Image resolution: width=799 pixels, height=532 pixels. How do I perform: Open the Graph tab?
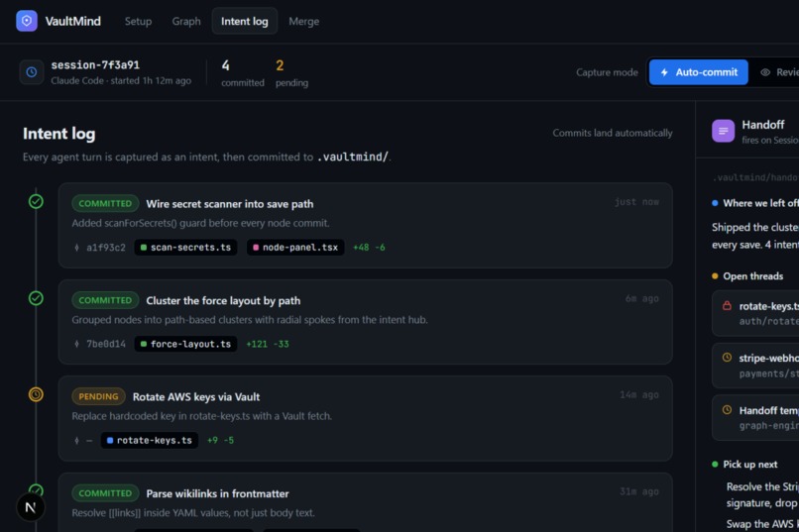pos(186,22)
